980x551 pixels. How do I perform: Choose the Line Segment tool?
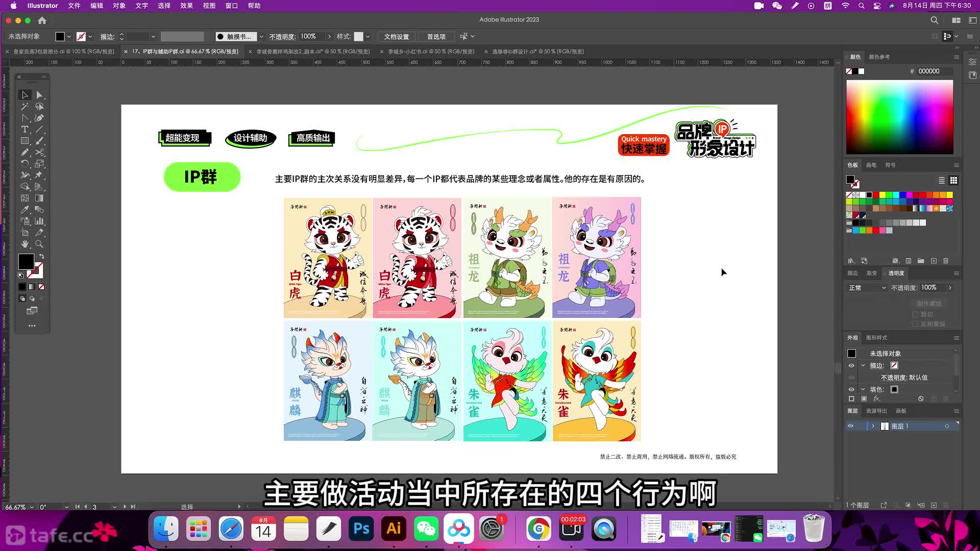tap(39, 130)
